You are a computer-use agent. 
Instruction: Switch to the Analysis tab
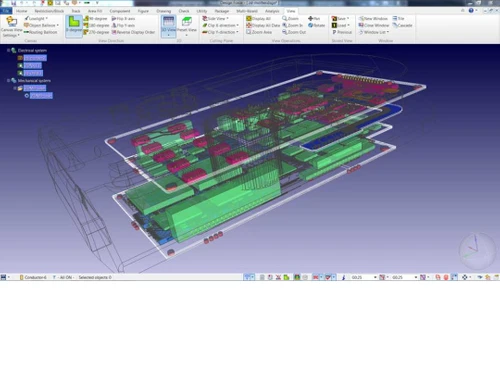272,11
